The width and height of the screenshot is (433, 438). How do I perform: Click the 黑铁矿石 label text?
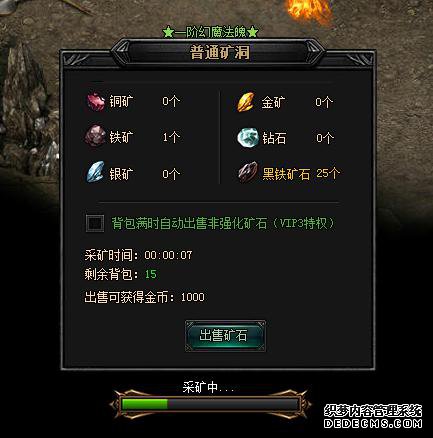pyautogui.click(x=286, y=174)
